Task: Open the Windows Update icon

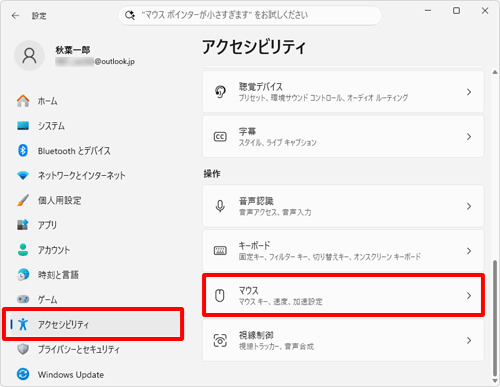Action: 23,374
